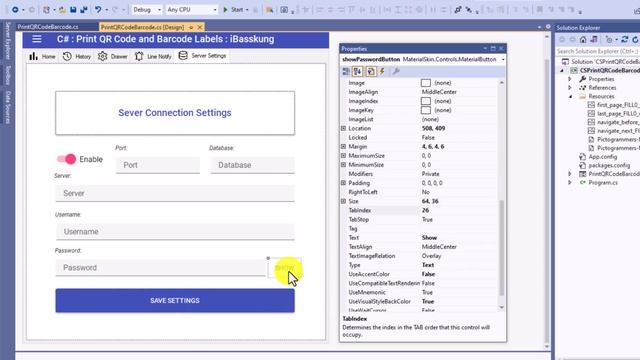Click the Home icon in Solution Explorer

pos(583,40)
